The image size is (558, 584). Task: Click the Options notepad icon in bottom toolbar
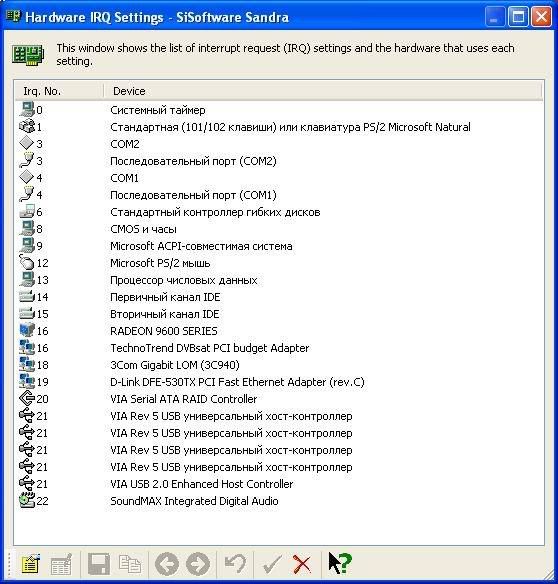[x=31, y=564]
